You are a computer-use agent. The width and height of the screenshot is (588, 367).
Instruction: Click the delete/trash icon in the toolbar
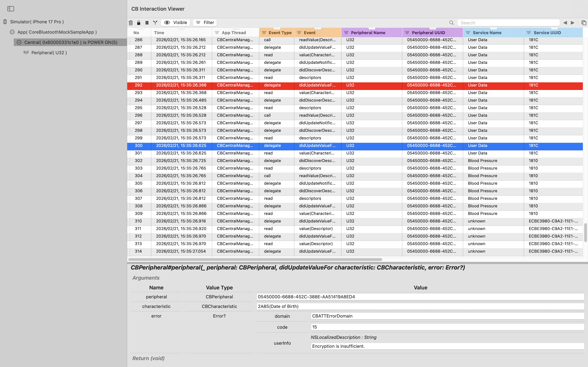131,23
